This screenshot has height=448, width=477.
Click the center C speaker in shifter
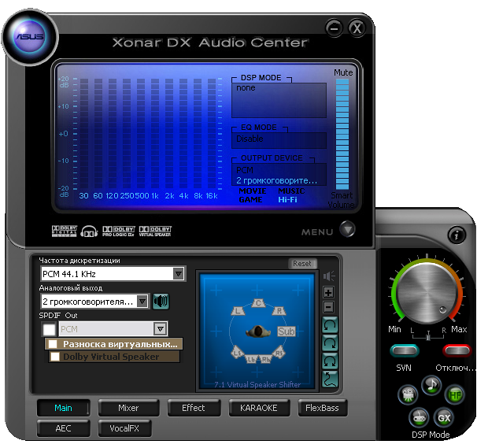click(x=258, y=303)
